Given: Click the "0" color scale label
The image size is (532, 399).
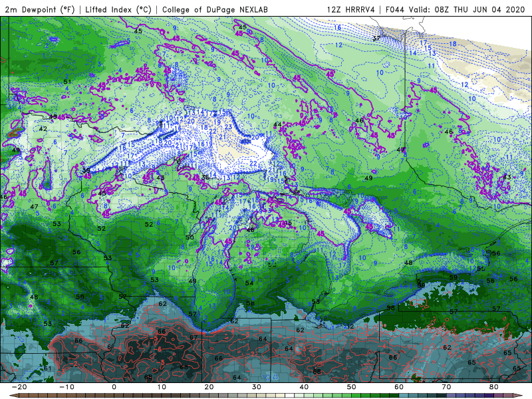Looking at the screenshot, I should point(114,387).
